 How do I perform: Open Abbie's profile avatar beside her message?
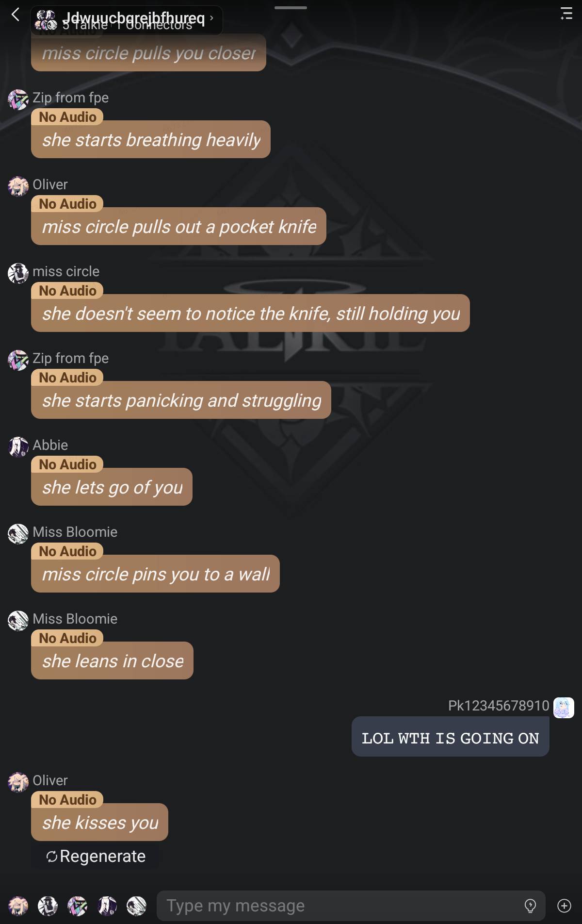[x=18, y=446]
